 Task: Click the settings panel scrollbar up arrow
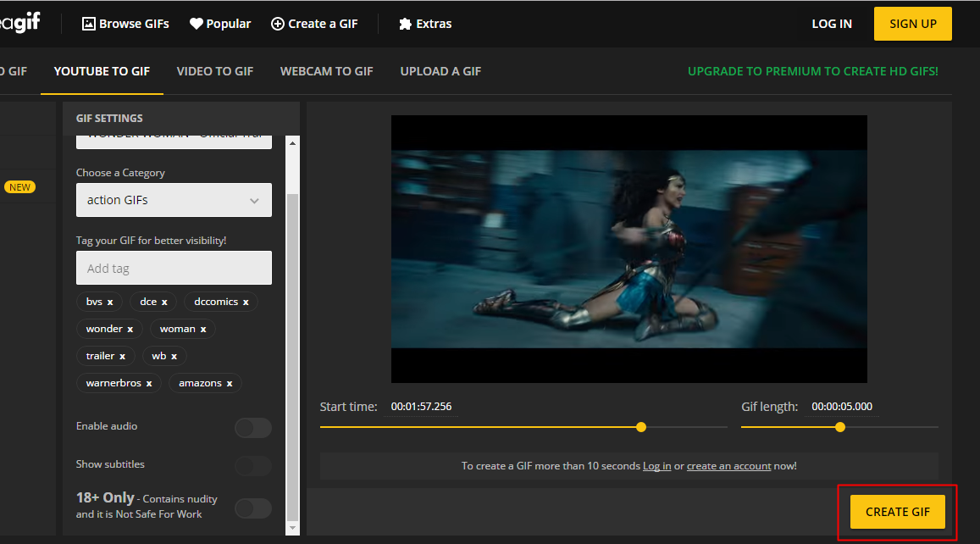point(292,143)
